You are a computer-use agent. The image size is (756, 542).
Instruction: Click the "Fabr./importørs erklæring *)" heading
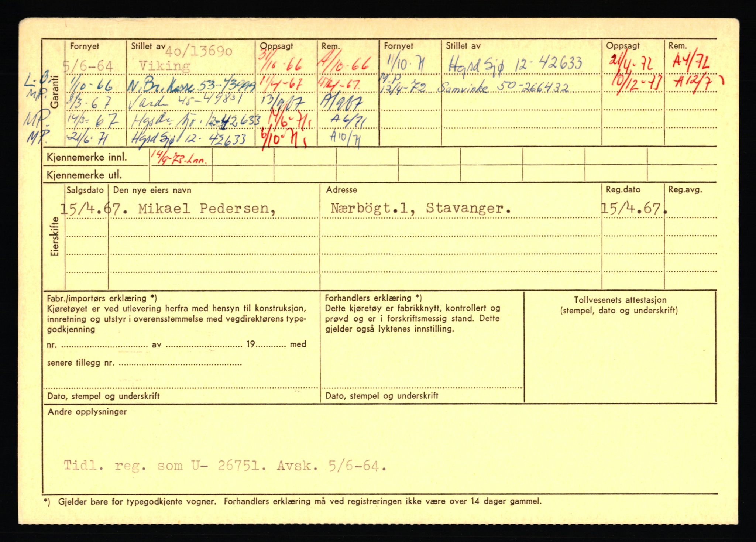pos(102,298)
